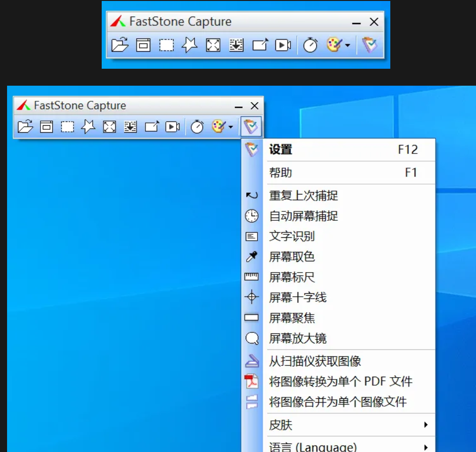Select 将图像合并为单个图像文件 item

click(338, 402)
